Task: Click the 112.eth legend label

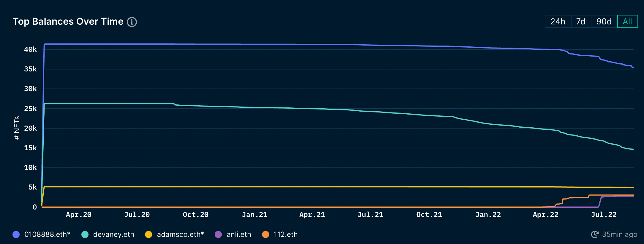Action: 286,234
